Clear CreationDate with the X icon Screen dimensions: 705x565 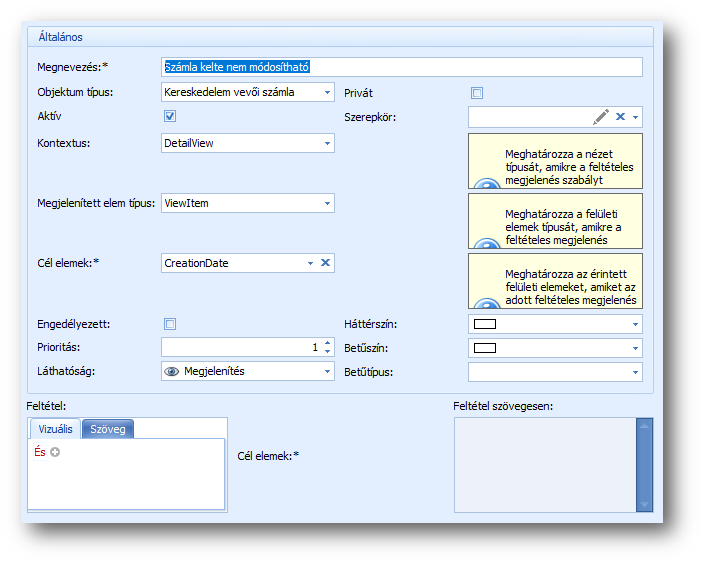tap(326, 263)
